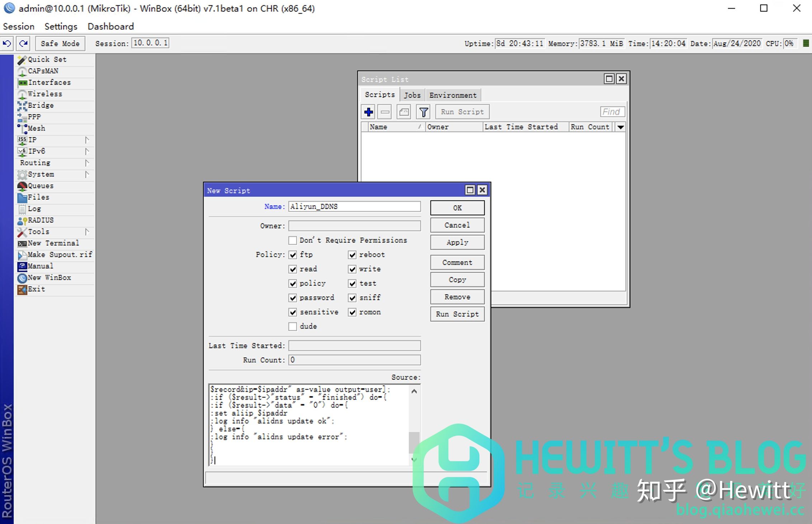812x524 pixels.
Task: Open PPP in the sidebar
Action: click(55, 117)
